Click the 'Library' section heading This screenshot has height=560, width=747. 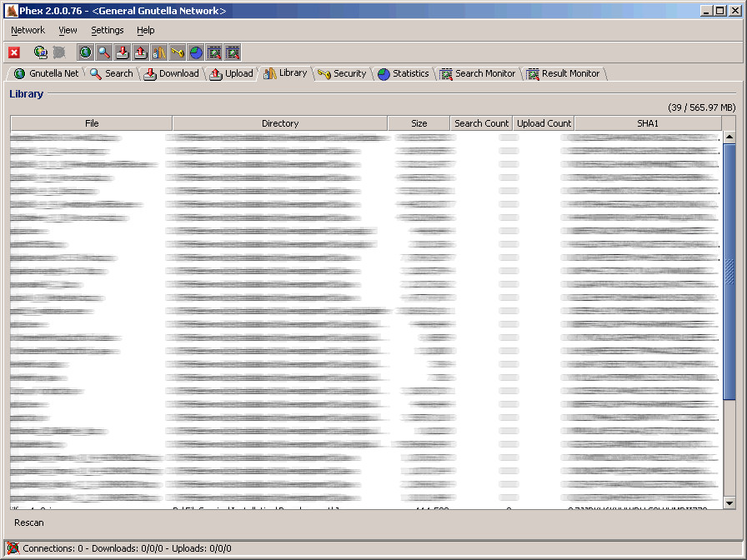point(26,94)
